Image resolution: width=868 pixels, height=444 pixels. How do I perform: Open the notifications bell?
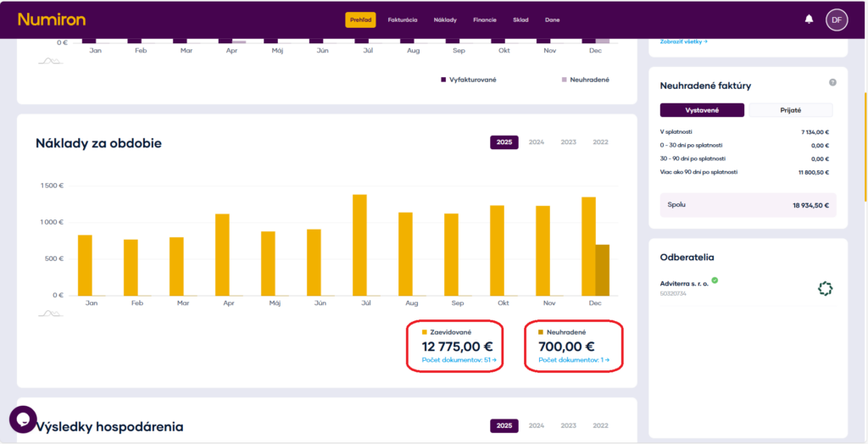[809, 19]
